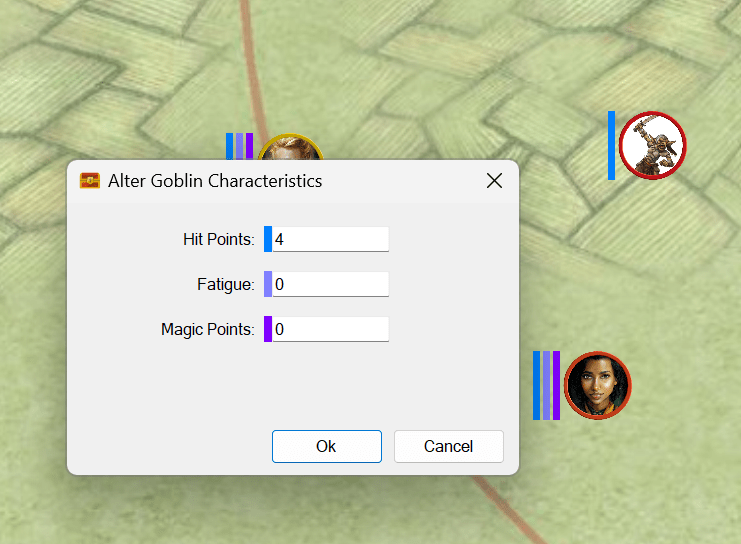Select the dark-haired woman token
The image size is (741, 544).
tap(597, 385)
